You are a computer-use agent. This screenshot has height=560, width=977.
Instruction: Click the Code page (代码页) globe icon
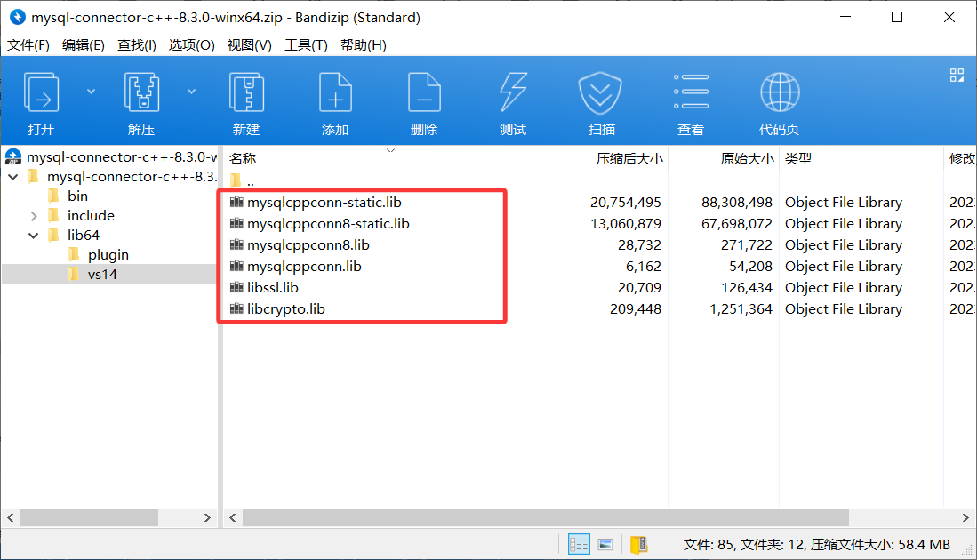(780, 92)
